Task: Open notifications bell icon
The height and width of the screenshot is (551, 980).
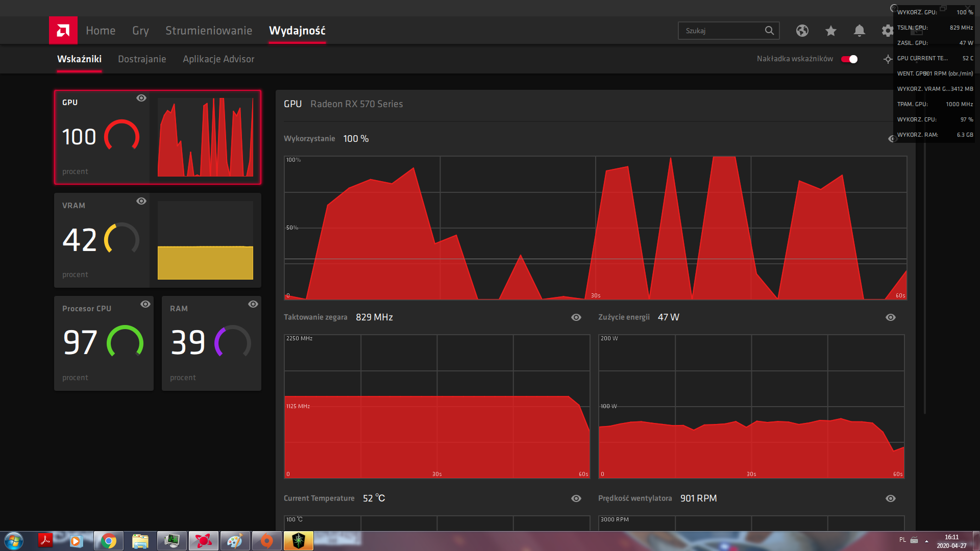Action: tap(860, 31)
